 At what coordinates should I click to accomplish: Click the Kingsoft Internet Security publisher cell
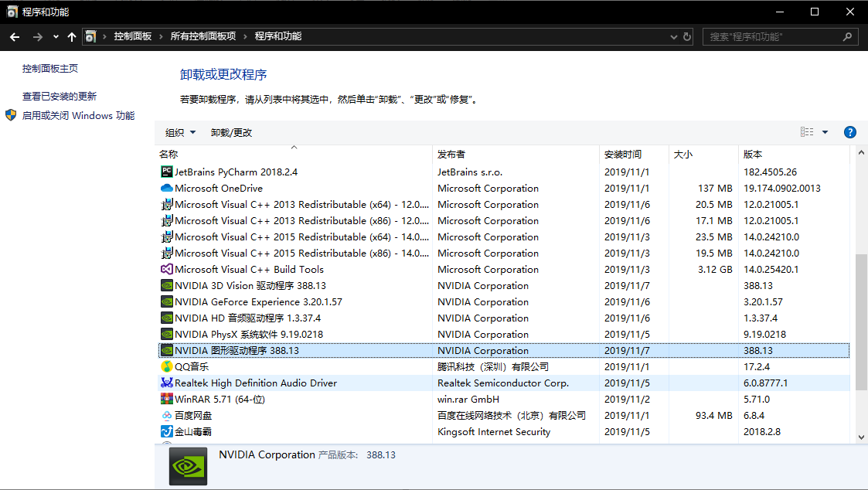pyautogui.click(x=494, y=432)
